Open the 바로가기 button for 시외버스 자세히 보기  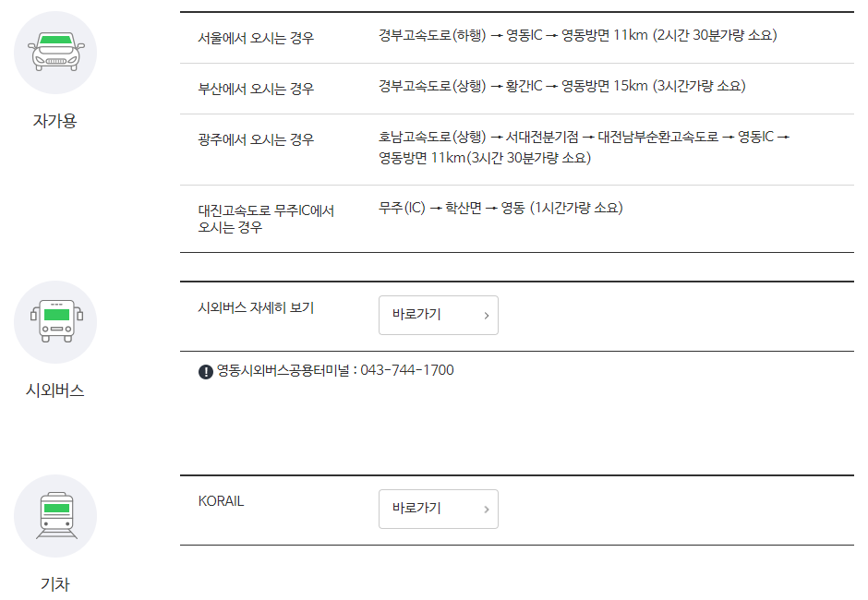point(439,315)
